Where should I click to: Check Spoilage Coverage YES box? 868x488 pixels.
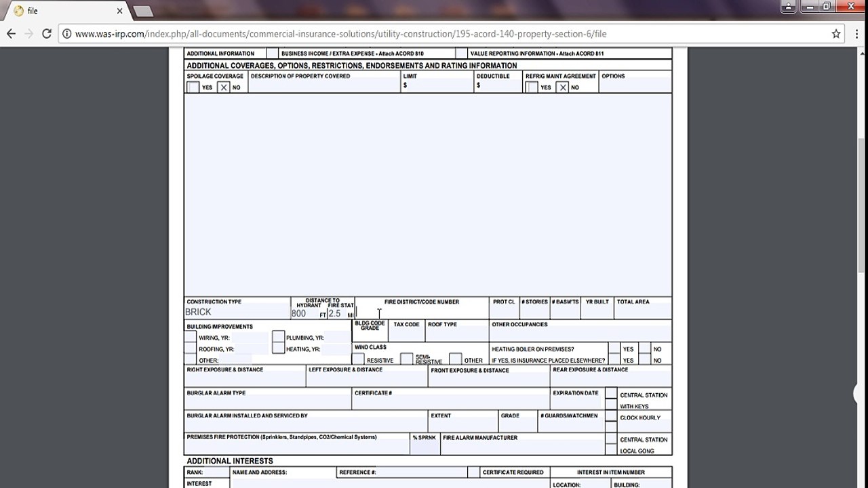point(193,87)
